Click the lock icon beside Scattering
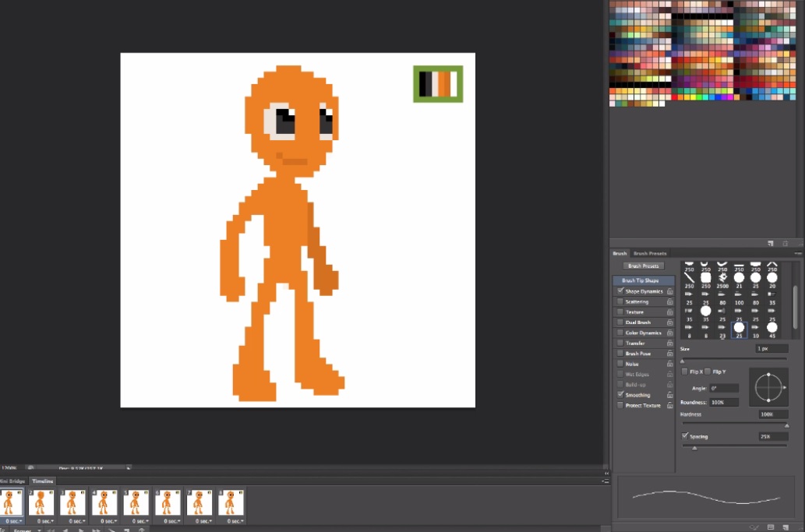 point(669,301)
